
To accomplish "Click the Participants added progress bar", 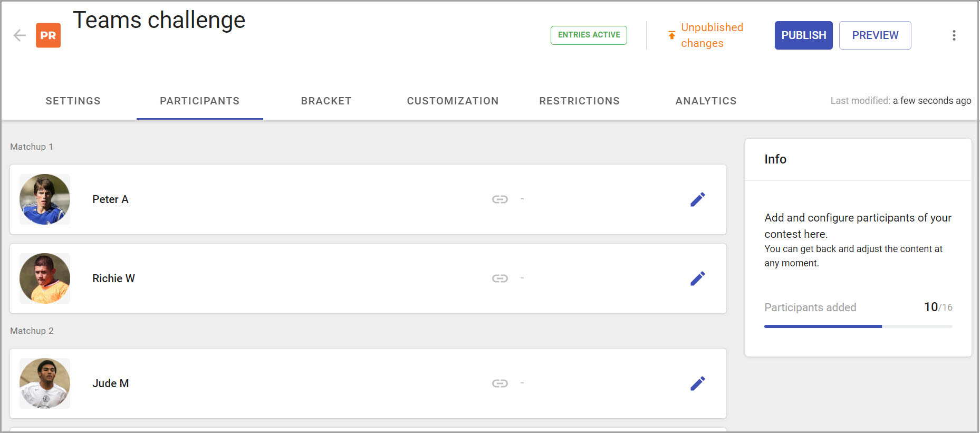I will (x=858, y=326).
